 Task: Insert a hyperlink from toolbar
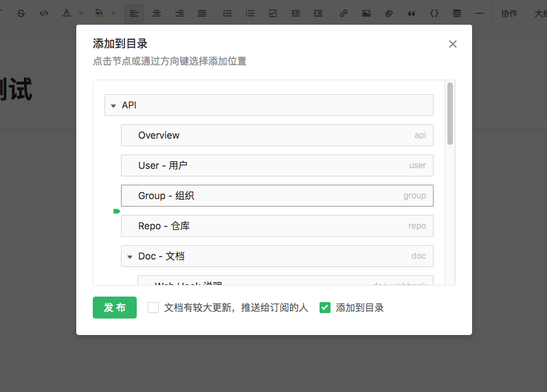pos(344,13)
